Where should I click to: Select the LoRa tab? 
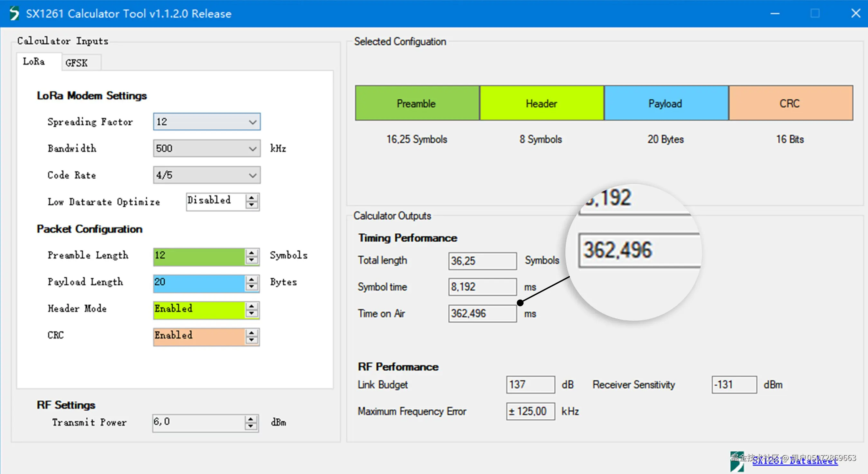pyautogui.click(x=34, y=62)
